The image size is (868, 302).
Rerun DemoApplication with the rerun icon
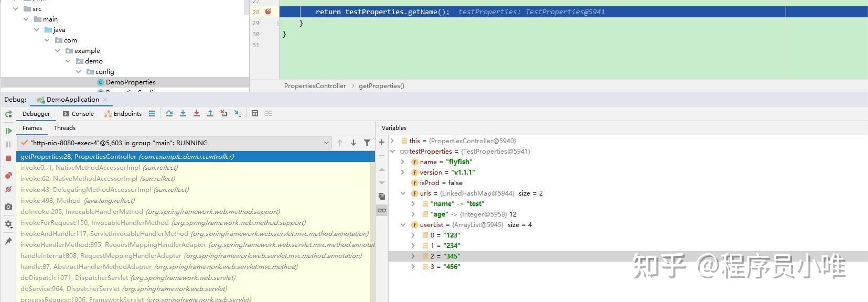coord(8,114)
